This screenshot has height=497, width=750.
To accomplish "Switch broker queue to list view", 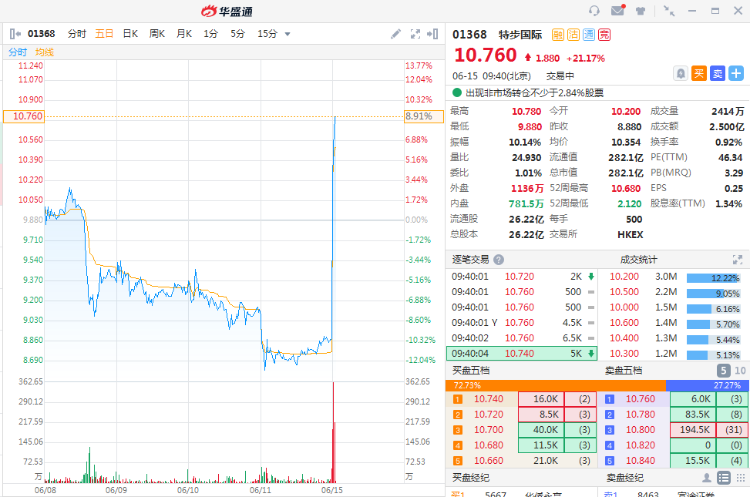I will click(x=724, y=477).
